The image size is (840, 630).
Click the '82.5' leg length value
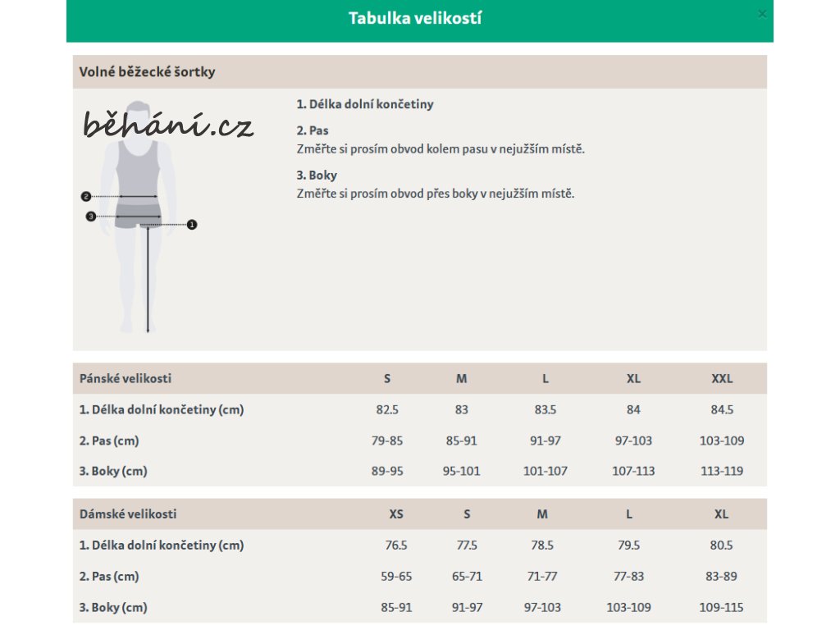tap(387, 410)
